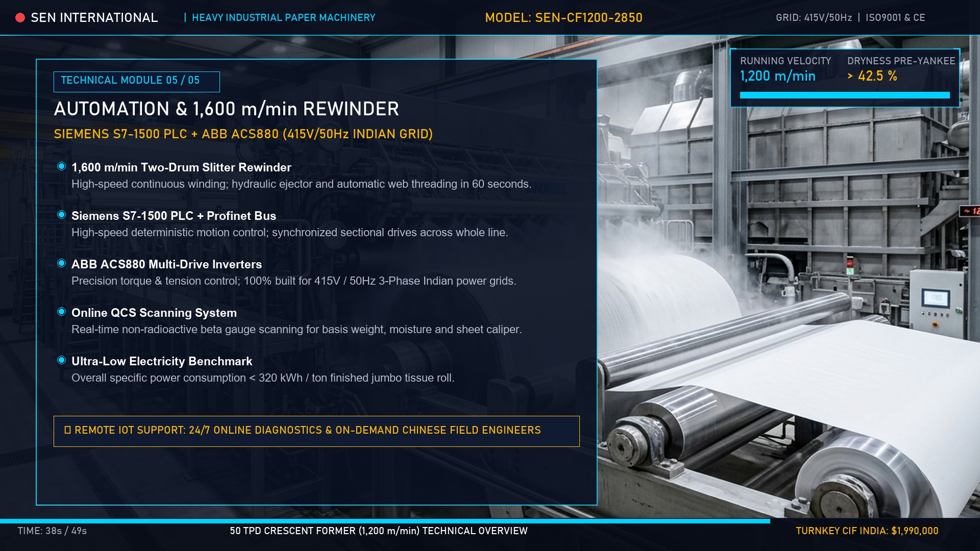Click the '> 42.5 %' dryness value
This screenshot has height=551, width=980.
coord(872,77)
